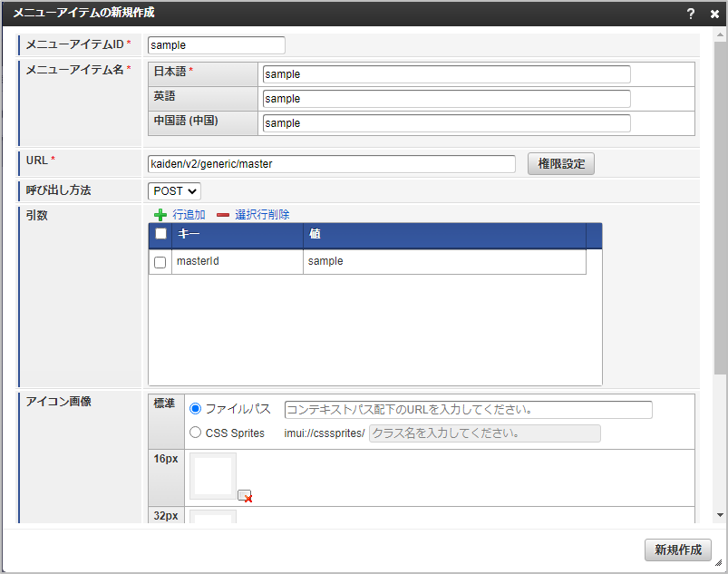Select the ファイルパス radio button

click(195, 409)
